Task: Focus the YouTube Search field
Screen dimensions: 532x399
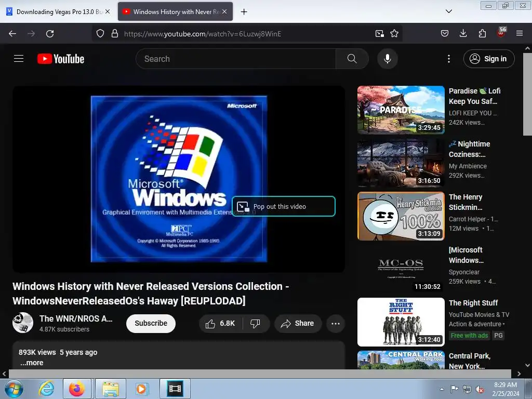Action: tap(236, 59)
